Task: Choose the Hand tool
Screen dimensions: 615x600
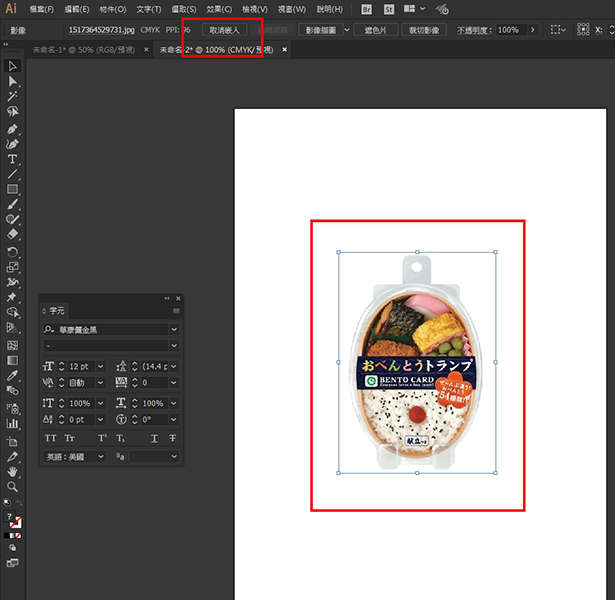Action: pyautogui.click(x=13, y=471)
